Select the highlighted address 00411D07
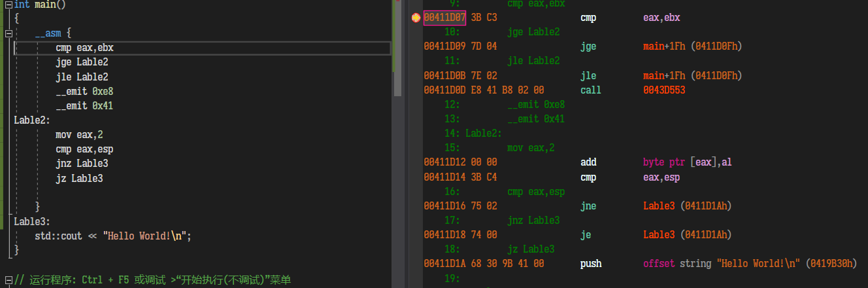Image resolution: width=868 pixels, height=288 pixels. click(444, 18)
